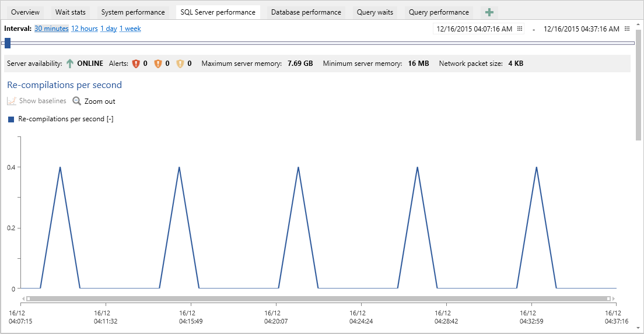This screenshot has width=644, height=334.
Task: Open the start date calendar picker icon
Action: pyautogui.click(x=520, y=29)
